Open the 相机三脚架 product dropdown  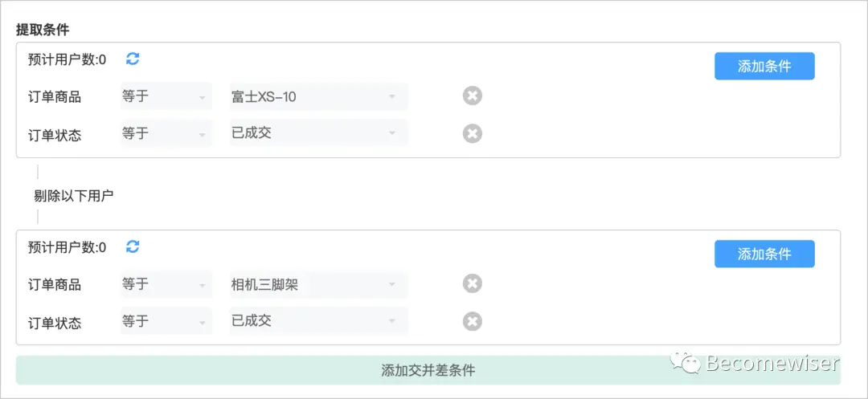click(x=318, y=284)
